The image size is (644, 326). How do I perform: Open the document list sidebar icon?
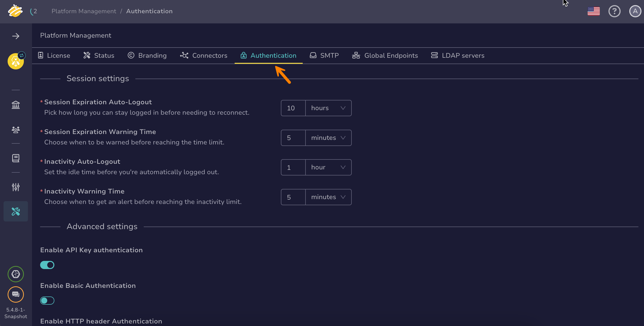[x=16, y=158]
